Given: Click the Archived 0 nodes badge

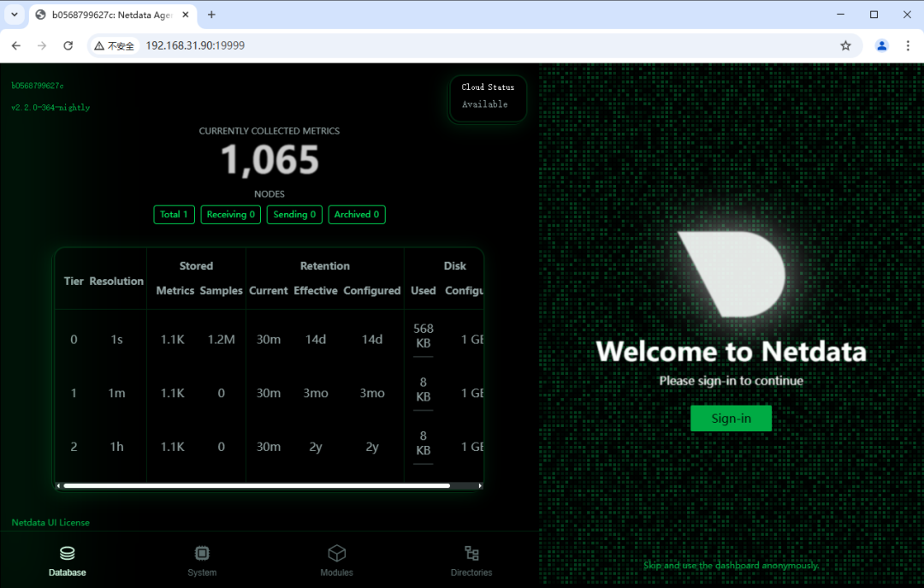Looking at the screenshot, I should coord(357,215).
